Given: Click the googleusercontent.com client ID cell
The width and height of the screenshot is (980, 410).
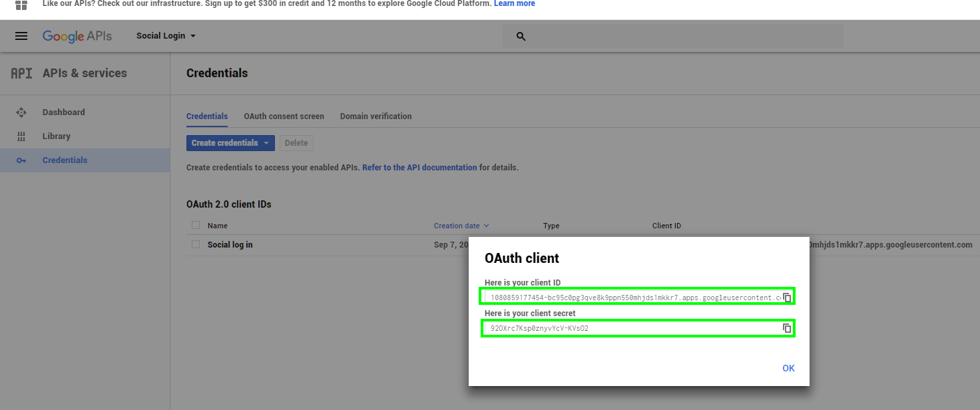Looking at the screenshot, I should 891,245.
